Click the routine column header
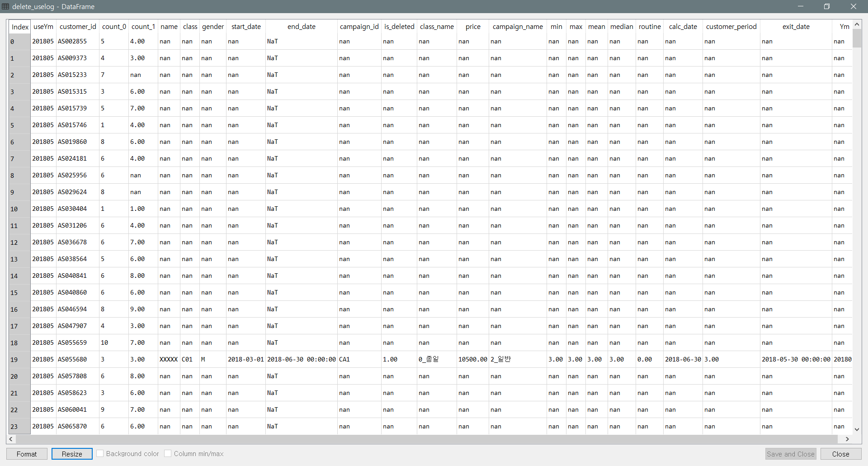The image size is (868, 466). tap(650, 27)
